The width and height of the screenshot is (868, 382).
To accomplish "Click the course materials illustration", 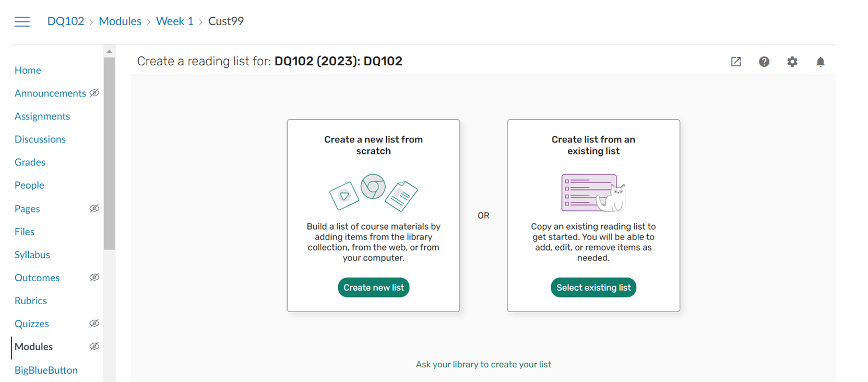I will pyautogui.click(x=373, y=193).
